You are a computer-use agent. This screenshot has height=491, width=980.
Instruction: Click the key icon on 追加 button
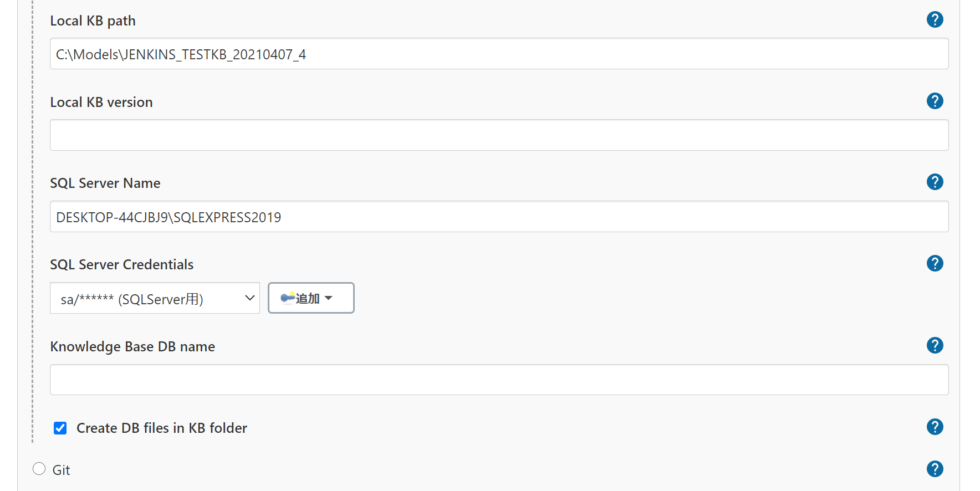[287, 298]
